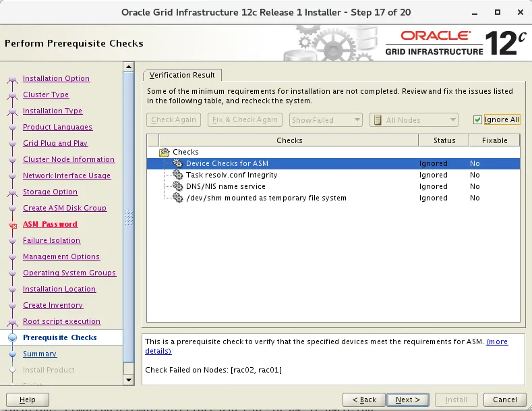Go to Cluster Node Information step
532x411 pixels.
[69, 160]
